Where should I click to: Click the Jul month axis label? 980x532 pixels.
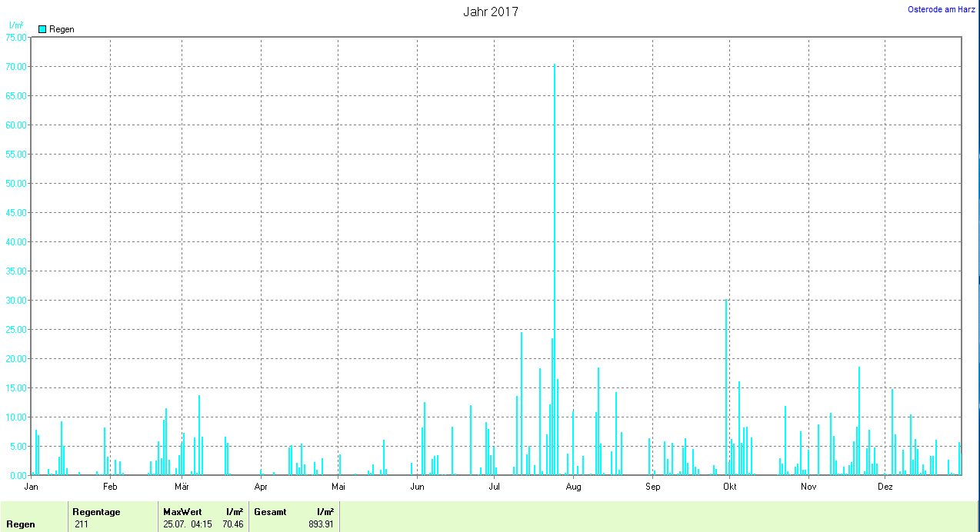(495, 486)
